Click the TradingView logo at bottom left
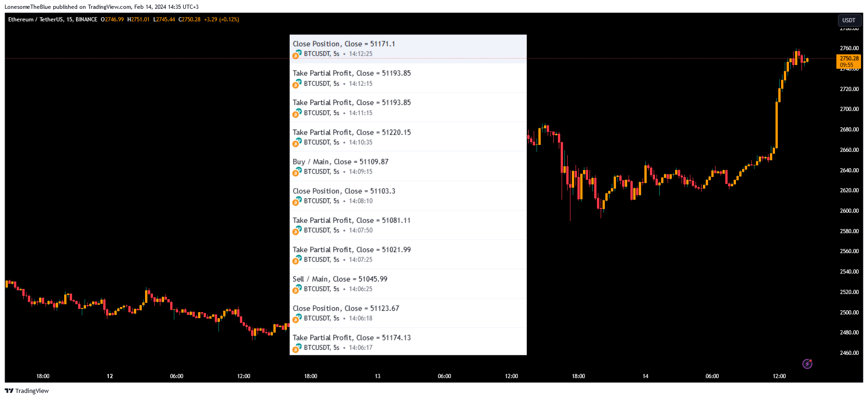The width and height of the screenshot is (868, 399). pos(27,391)
